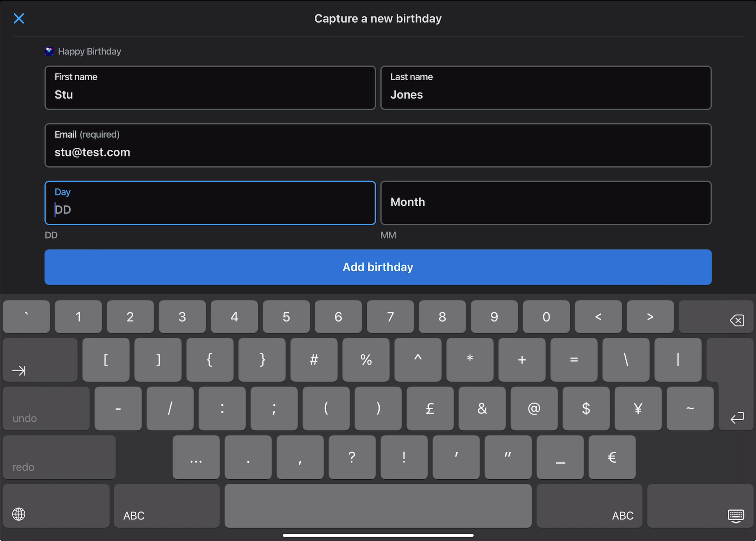This screenshot has width=756, height=541.
Task: Tap the pound sterling key
Action: (430, 409)
